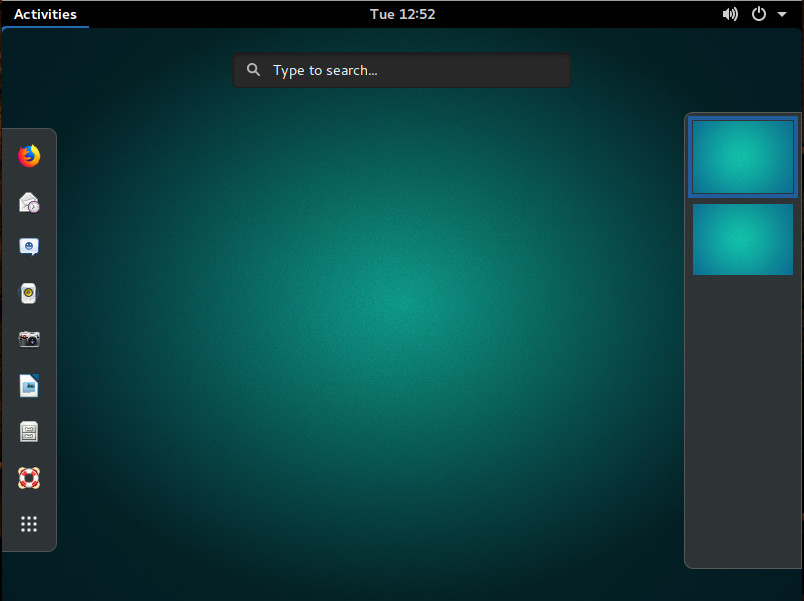
Task: Launch Firefox from the dash
Action: (x=28, y=155)
